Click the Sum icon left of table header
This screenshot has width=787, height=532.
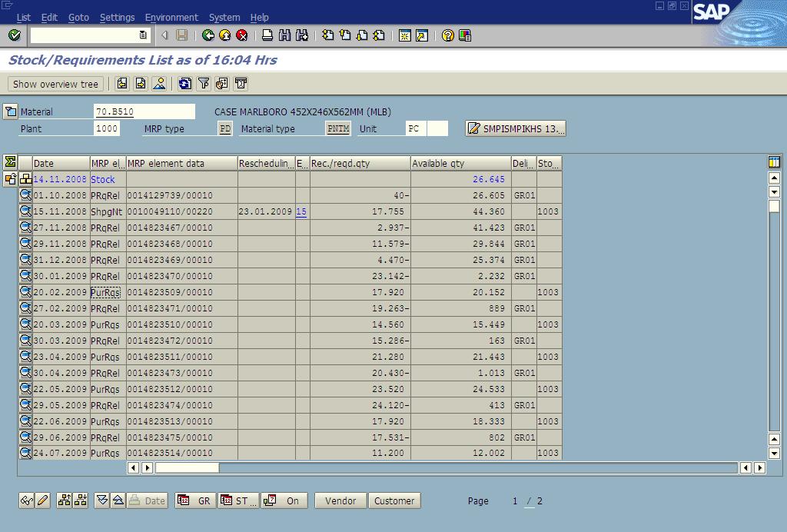[10, 161]
